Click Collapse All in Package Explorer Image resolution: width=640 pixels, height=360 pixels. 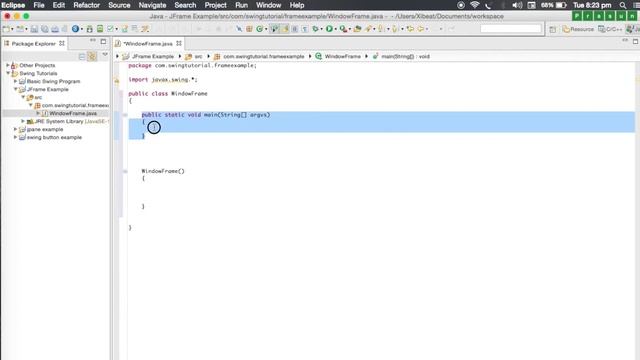click(x=82, y=56)
